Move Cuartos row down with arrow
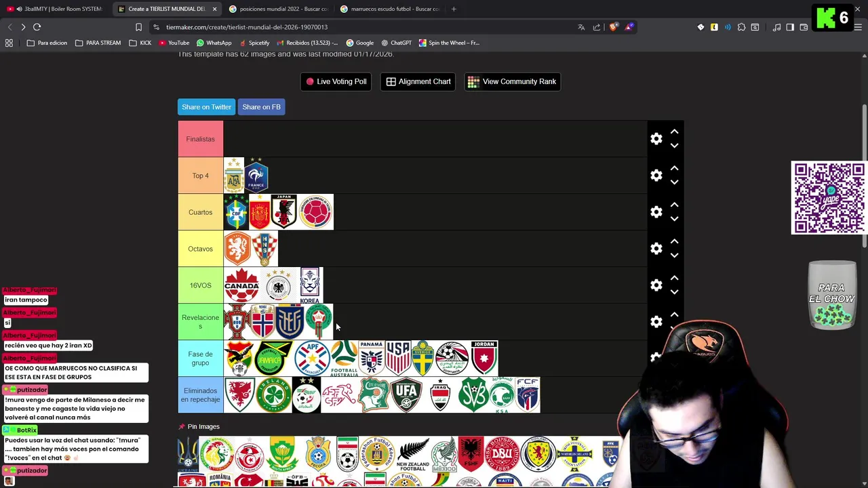This screenshot has width=868, height=488. [x=674, y=219]
